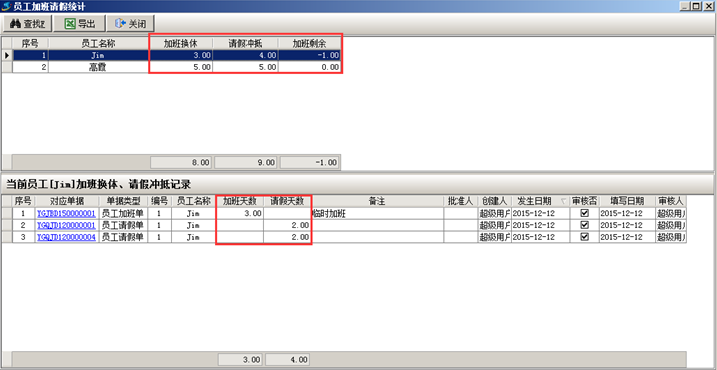Click the Excel export icon
Screen dimensions: 717x370
70,24
